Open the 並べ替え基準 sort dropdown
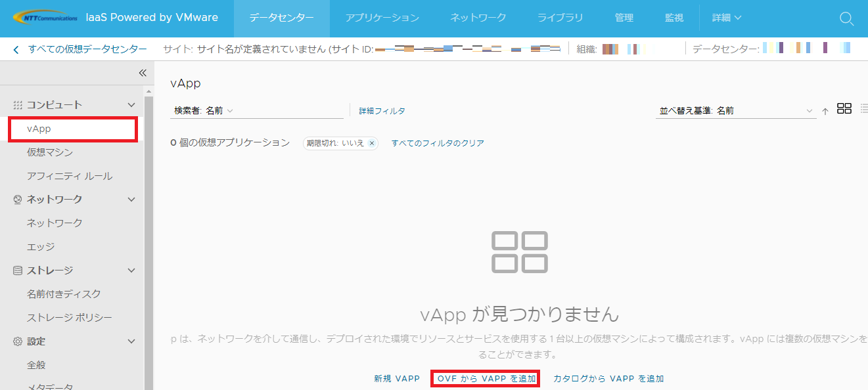The image size is (868, 390). pyautogui.click(x=736, y=111)
